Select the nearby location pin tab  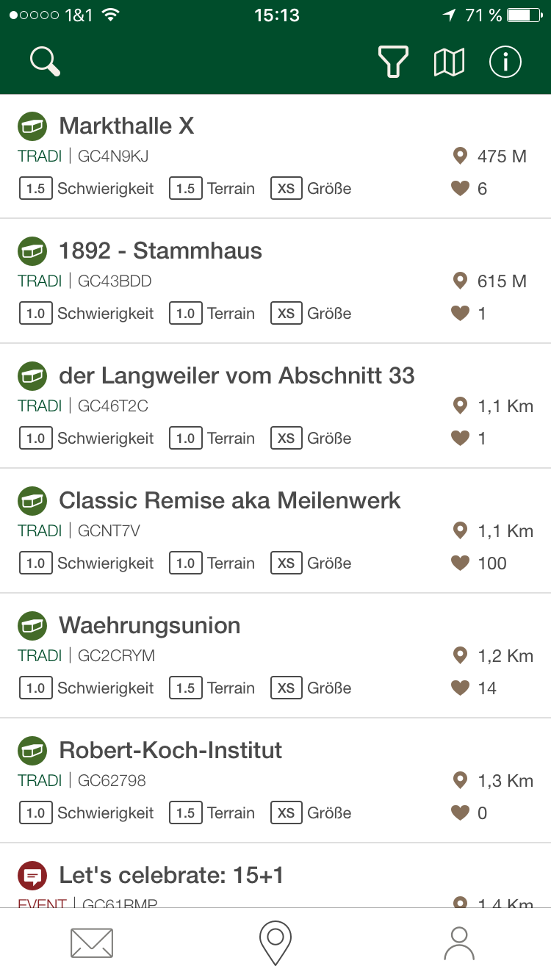[275, 943]
